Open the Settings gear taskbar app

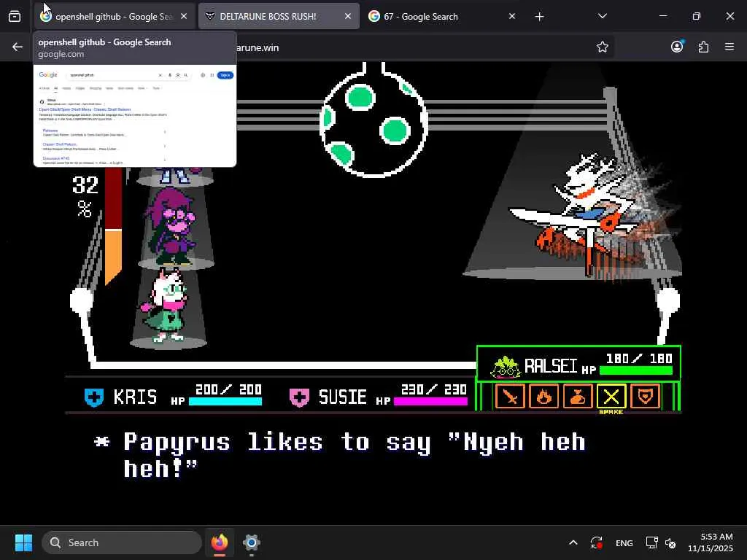point(251,542)
